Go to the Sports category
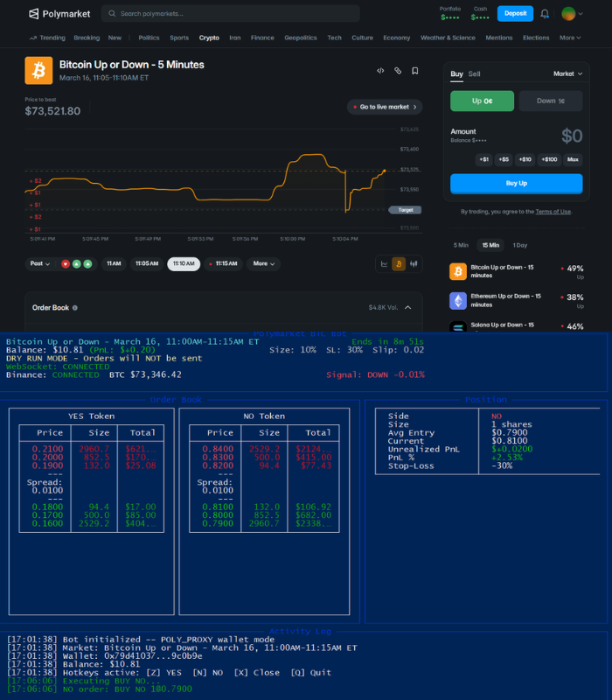Viewport: 612px width, 700px height. tap(179, 38)
